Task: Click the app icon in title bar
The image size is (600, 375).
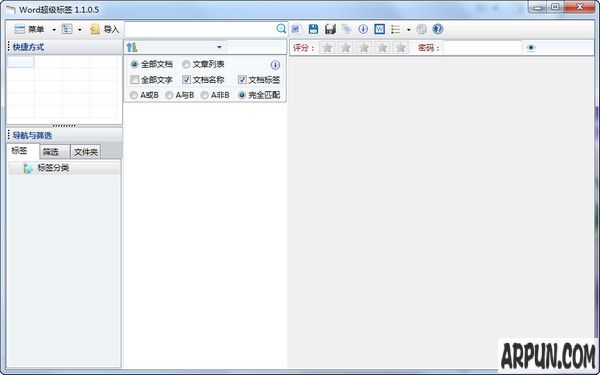Action: pyautogui.click(x=11, y=10)
